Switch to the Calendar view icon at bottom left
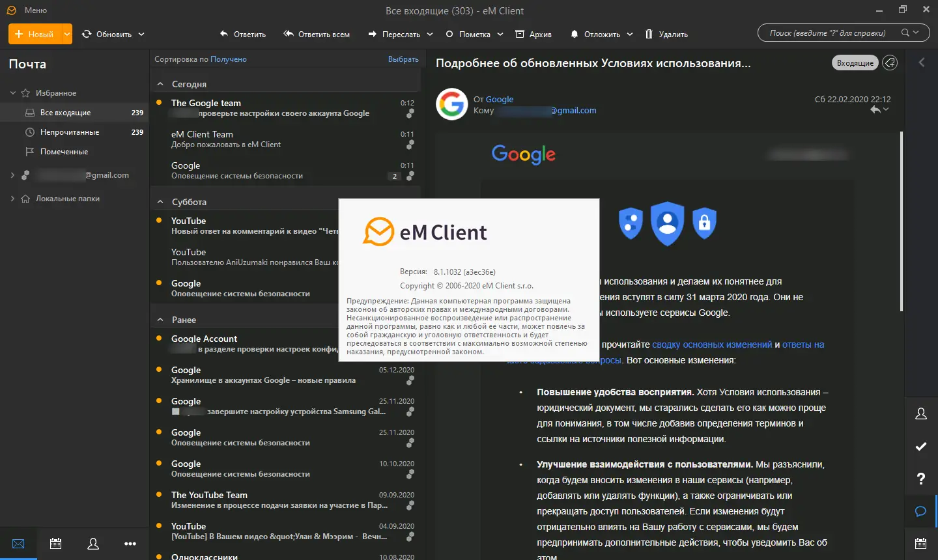 point(56,544)
